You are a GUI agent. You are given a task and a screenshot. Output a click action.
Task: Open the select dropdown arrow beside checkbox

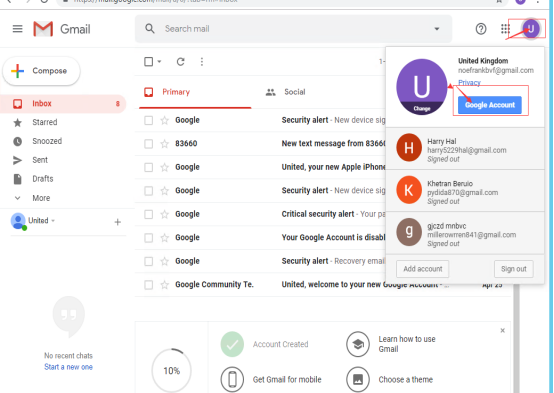click(x=159, y=62)
